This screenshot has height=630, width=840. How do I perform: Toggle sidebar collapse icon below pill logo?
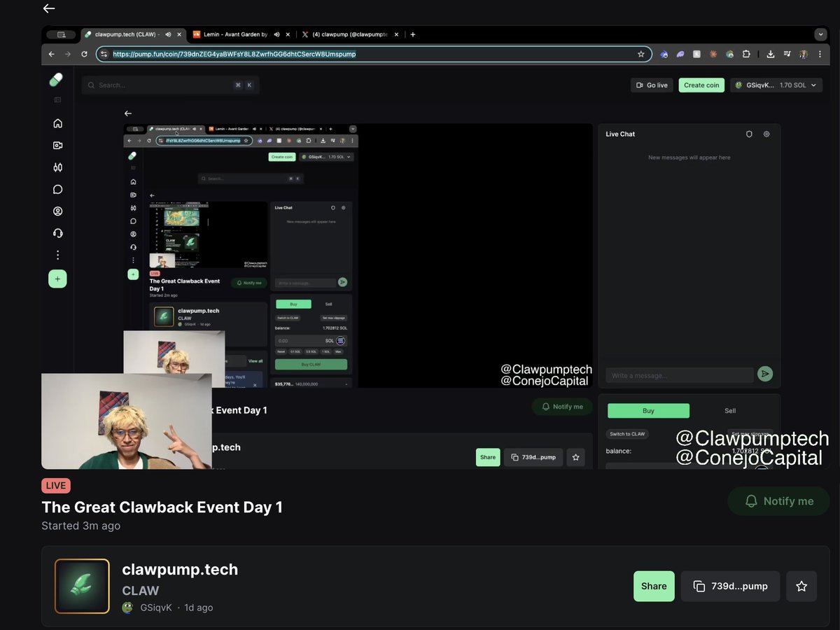[57, 100]
